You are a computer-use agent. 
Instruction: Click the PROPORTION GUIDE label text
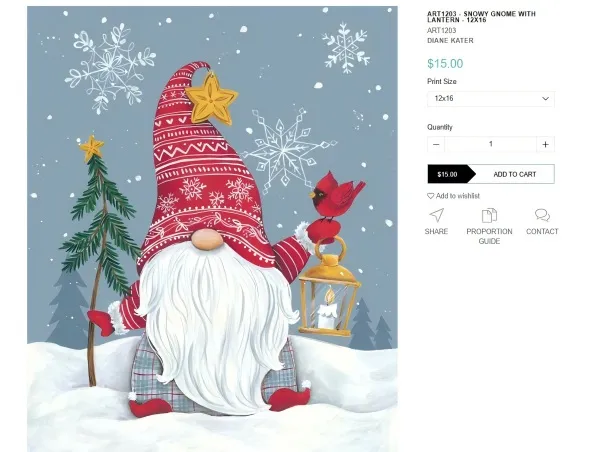click(489, 236)
